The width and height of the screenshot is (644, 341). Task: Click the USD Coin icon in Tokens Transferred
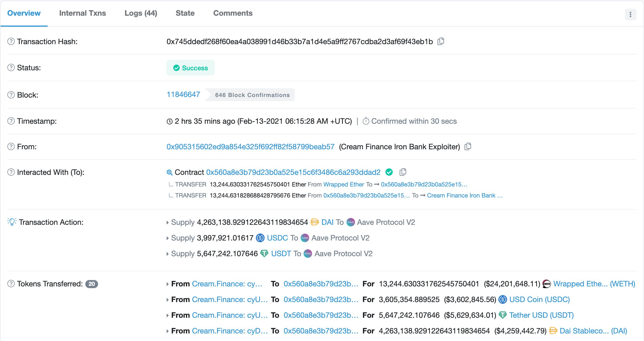pos(503,299)
